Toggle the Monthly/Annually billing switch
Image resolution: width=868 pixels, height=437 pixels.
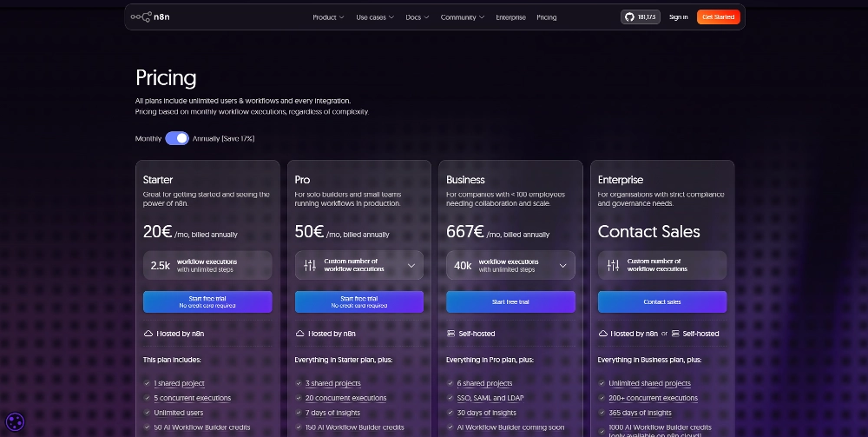point(177,138)
